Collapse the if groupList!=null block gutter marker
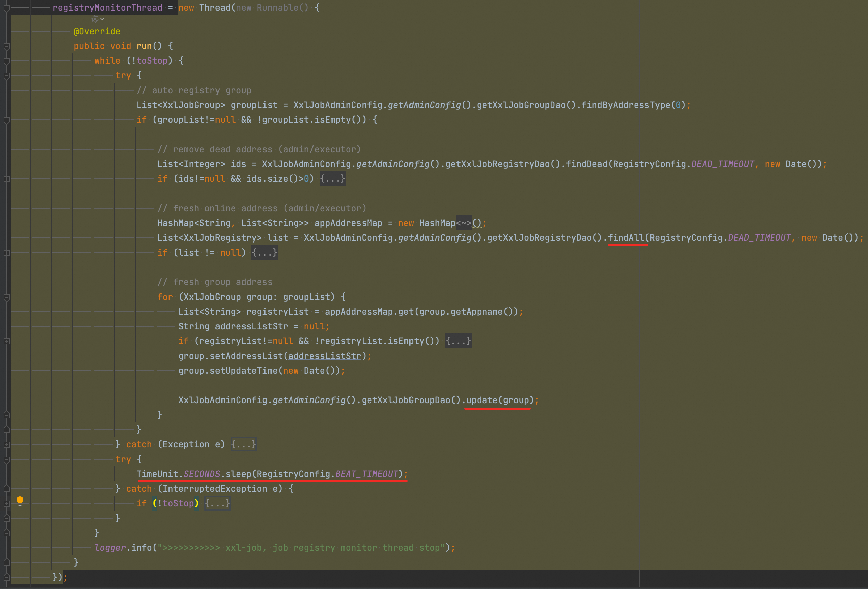This screenshot has height=589, width=868. tap(6, 120)
